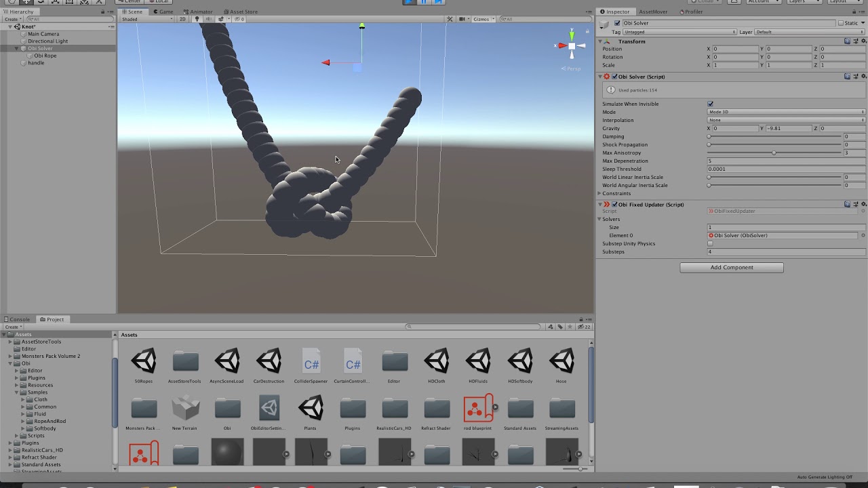Switch to the Animator tab
Screen dimensions: 868x488
pyautogui.click(x=197, y=12)
